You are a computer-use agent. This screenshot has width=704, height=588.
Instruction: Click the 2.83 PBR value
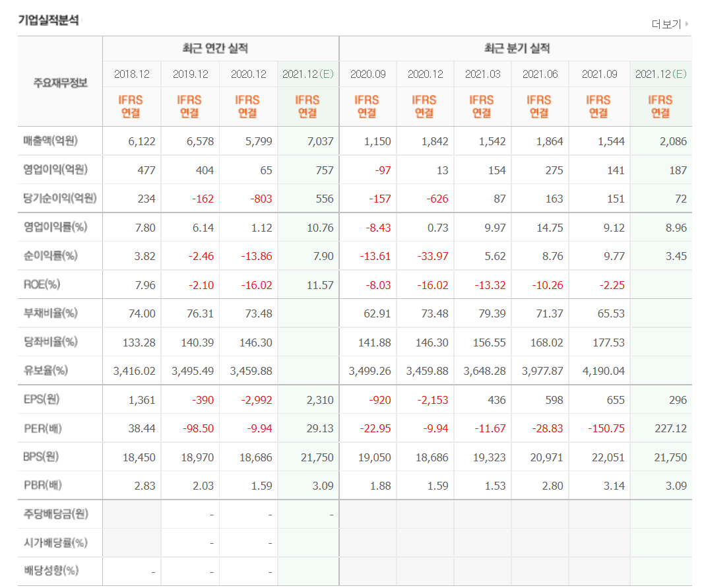(x=144, y=486)
